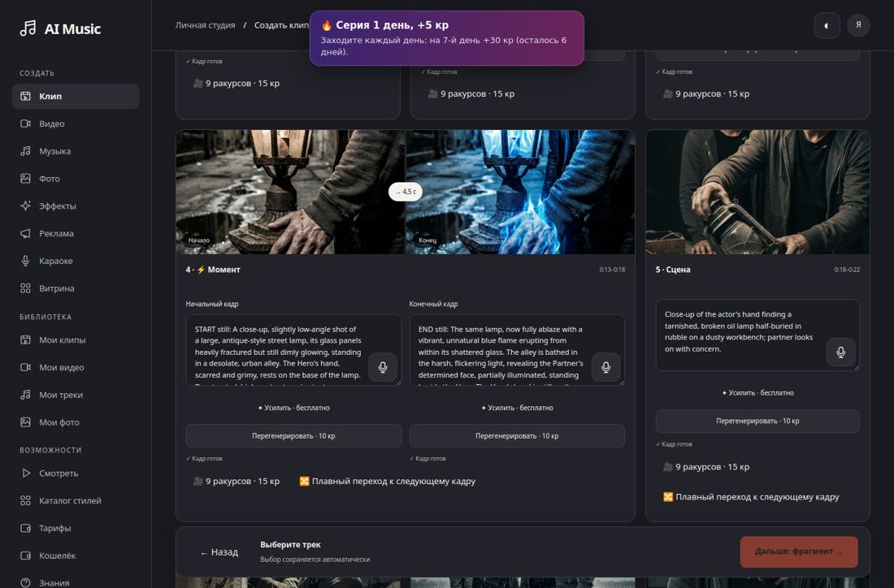Select Эффекты in the sidebar

coord(76,205)
